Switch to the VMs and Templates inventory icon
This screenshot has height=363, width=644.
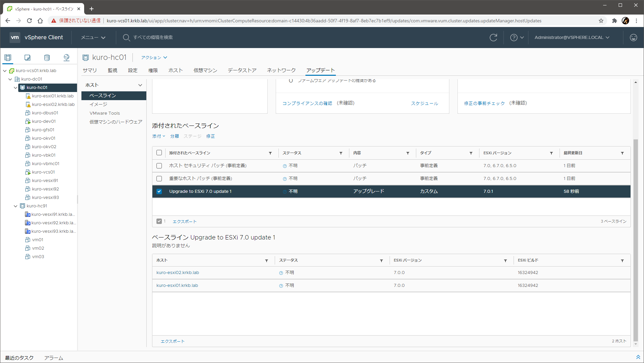[27, 58]
